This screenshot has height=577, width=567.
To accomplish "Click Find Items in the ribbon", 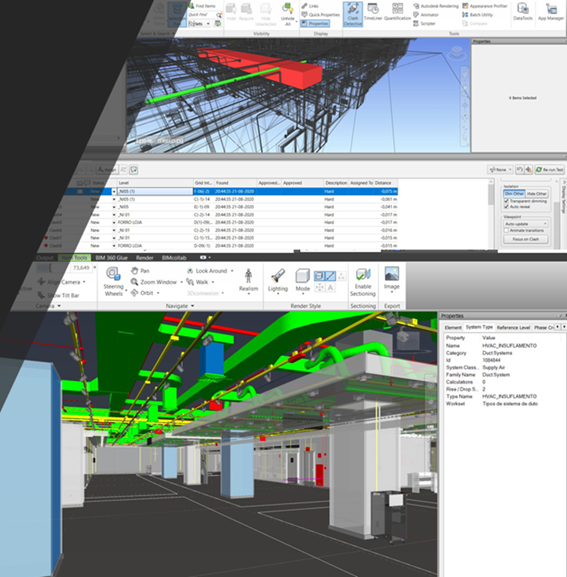I will coord(202,6).
